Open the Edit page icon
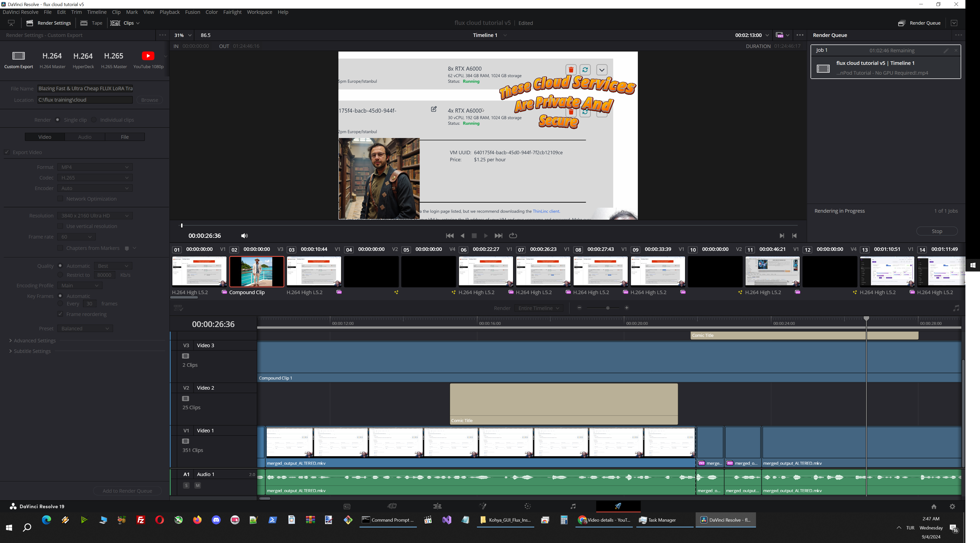Viewport: 980px width, 543px height. 437,507
